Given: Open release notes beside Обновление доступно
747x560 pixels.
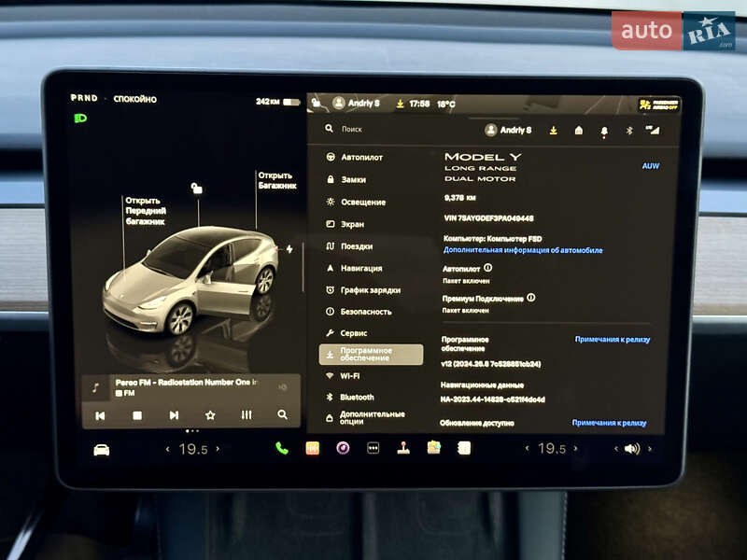Looking at the screenshot, I should coord(609,423).
